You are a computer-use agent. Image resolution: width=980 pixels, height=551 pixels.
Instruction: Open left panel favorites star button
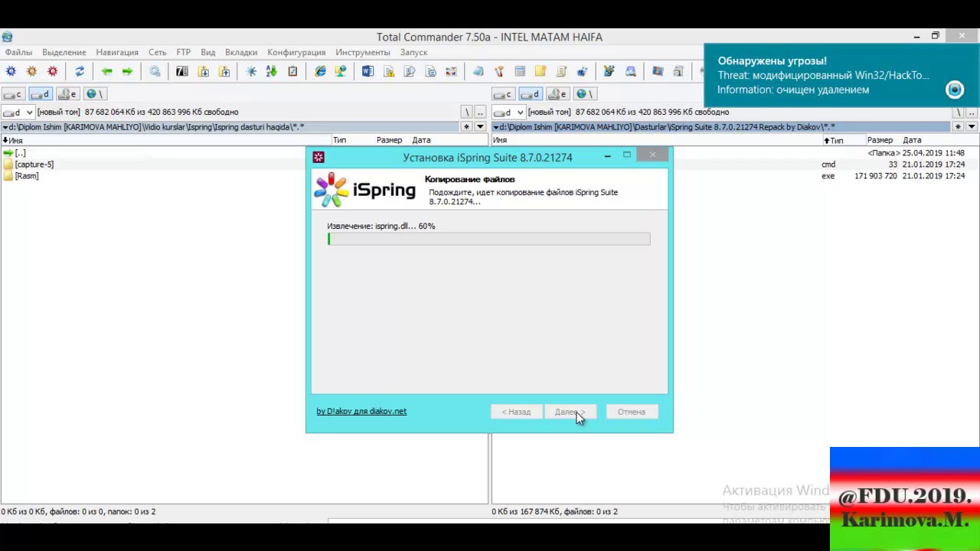[x=466, y=127]
